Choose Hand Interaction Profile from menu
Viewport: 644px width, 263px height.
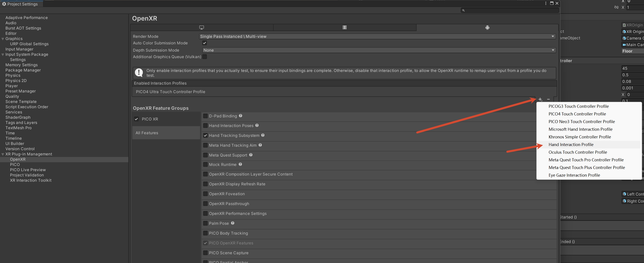coord(589,145)
